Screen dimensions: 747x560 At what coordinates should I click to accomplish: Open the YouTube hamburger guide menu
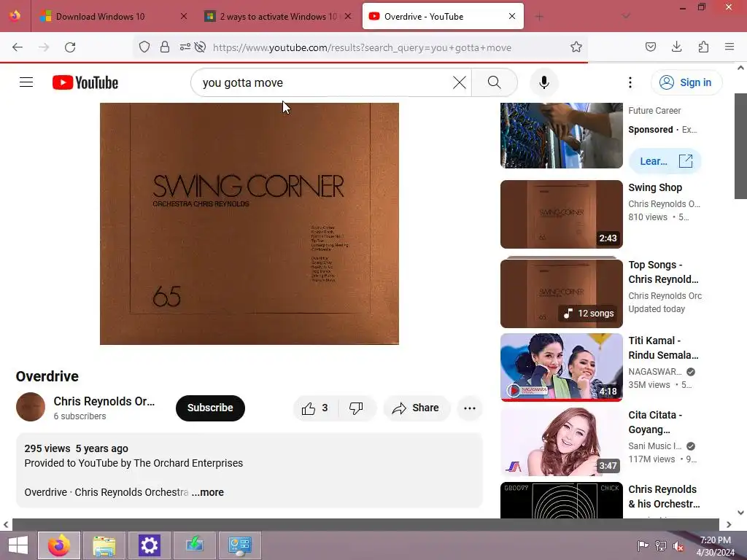click(x=26, y=82)
